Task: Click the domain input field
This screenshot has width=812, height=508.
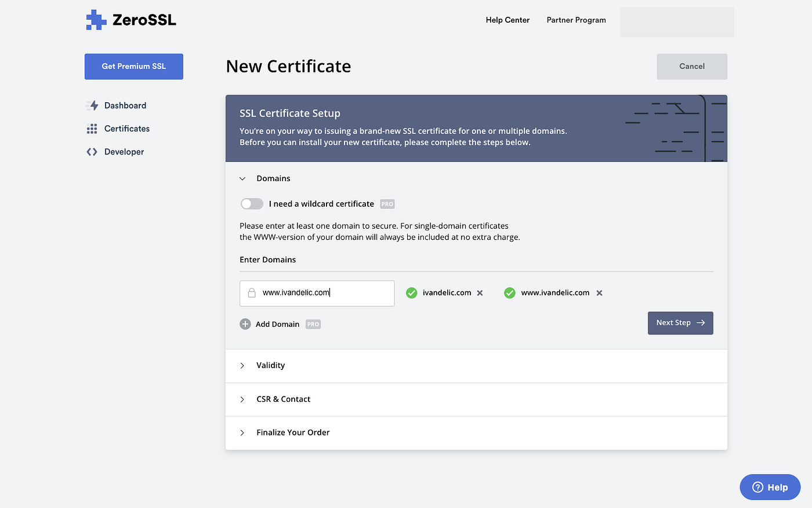Action: click(x=317, y=294)
